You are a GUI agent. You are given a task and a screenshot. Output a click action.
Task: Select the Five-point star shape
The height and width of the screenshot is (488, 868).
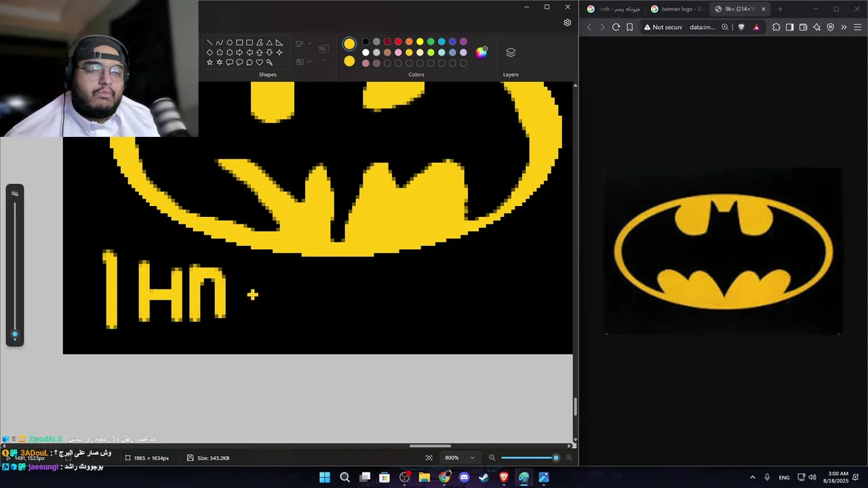[210, 62]
